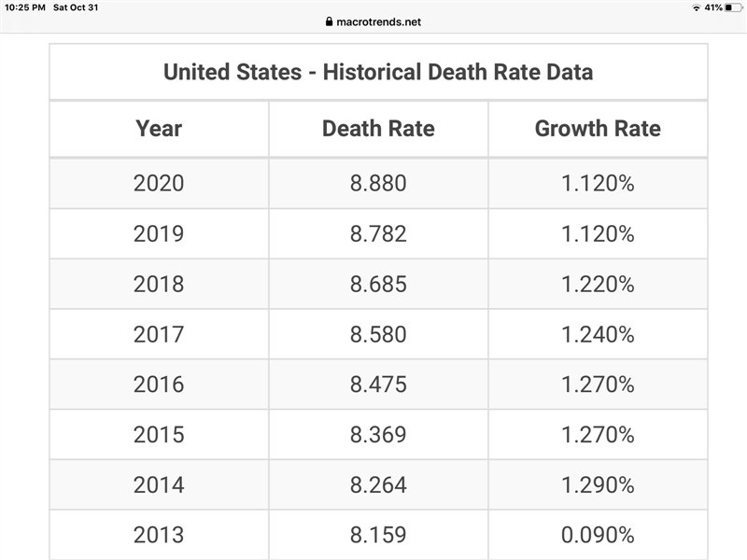Screen dimensions: 747x560
Task: Tap the macrotrends.net address text
Action: [378, 21]
